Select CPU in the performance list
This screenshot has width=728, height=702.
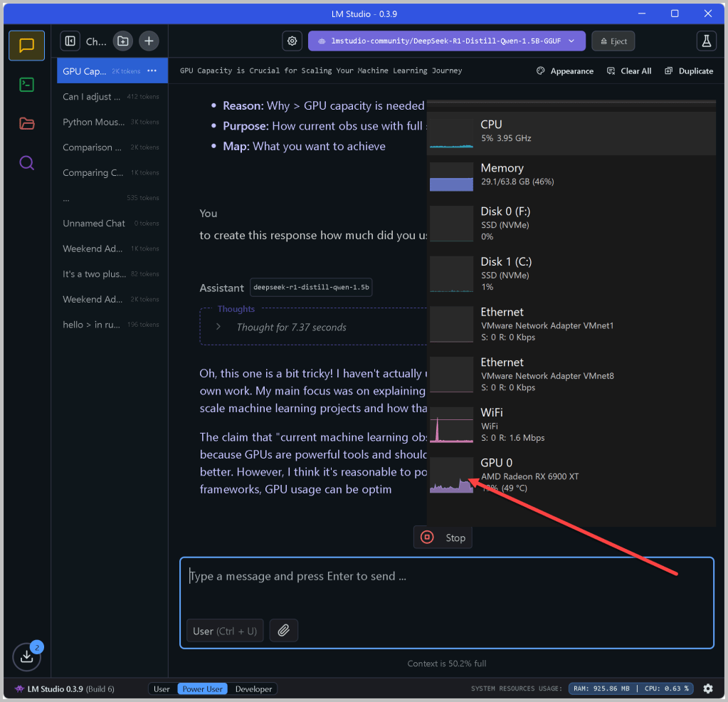click(571, 133)
